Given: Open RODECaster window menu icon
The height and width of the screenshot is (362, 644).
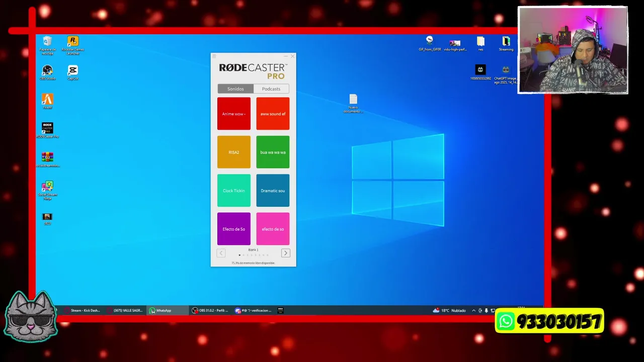Looking at the screenshot, I should pos(214,56).
